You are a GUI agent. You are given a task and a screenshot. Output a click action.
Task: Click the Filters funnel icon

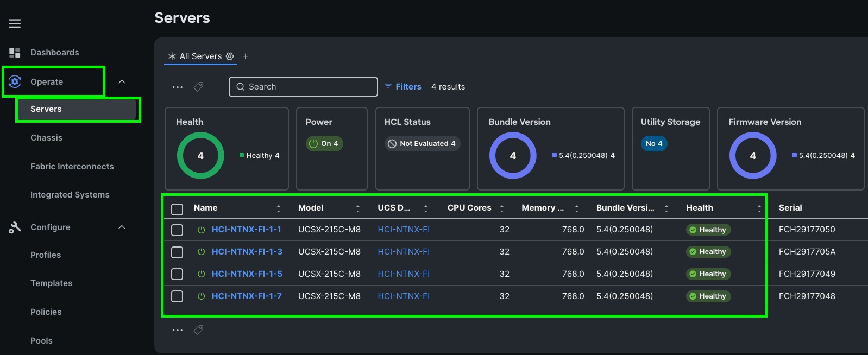pos(388,86)
